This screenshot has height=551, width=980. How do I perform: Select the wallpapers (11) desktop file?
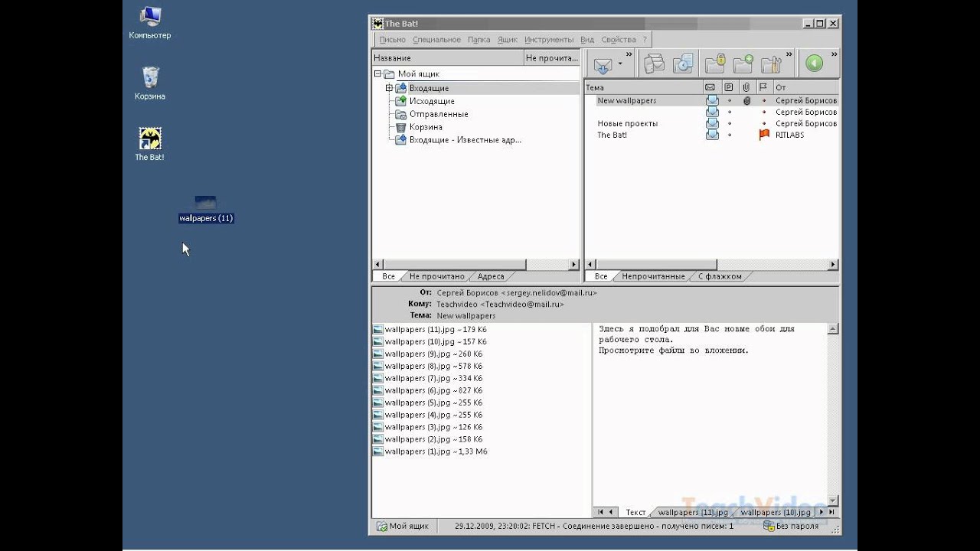tap(206, 209)
